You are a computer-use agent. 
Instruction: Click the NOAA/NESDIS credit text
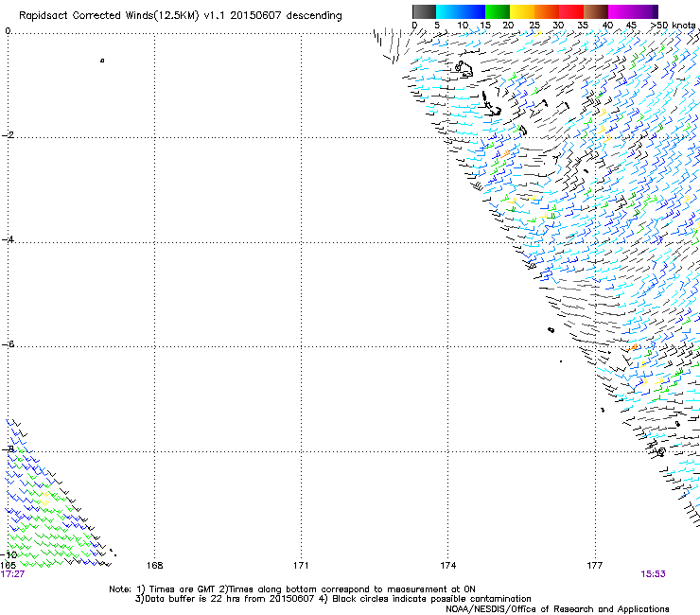coord(557,609)
